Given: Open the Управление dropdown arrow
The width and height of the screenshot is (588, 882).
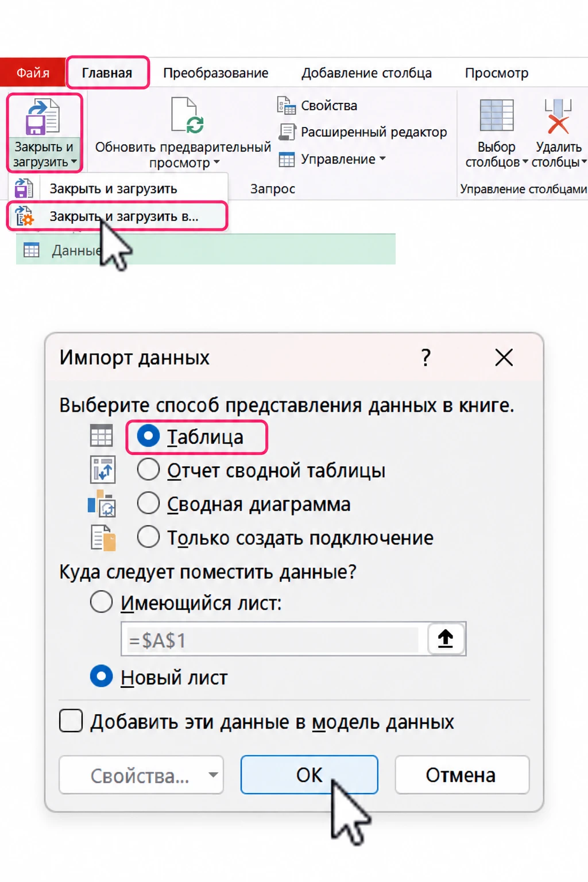Looking at the screenshot, I should pyautogui.click(x=382, y=159).
